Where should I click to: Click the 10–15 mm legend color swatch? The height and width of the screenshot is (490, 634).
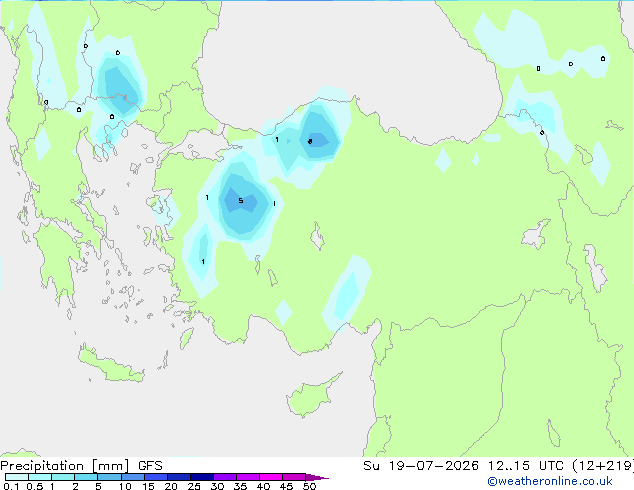tap(132, 477)
